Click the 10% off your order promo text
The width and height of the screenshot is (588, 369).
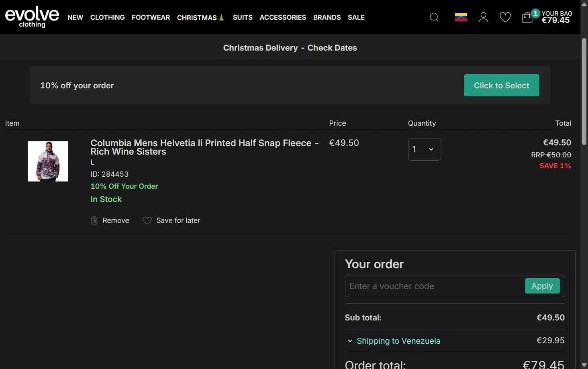[77, 86]
